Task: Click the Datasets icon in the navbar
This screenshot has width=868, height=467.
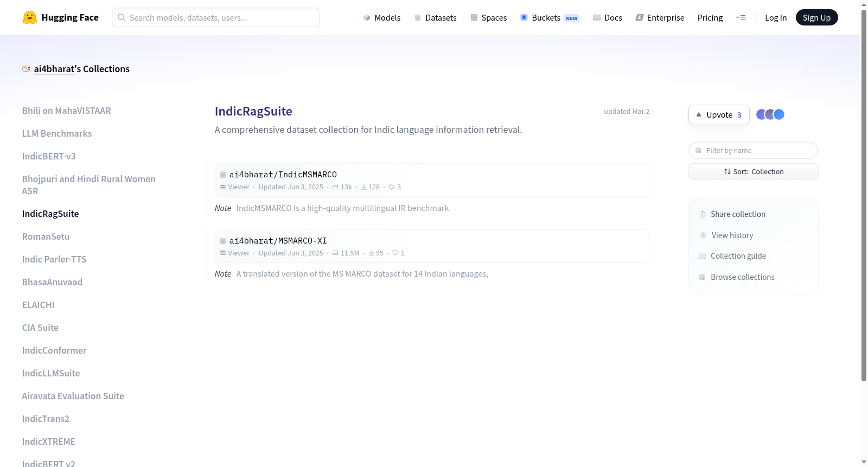Action: click(418, 17)
